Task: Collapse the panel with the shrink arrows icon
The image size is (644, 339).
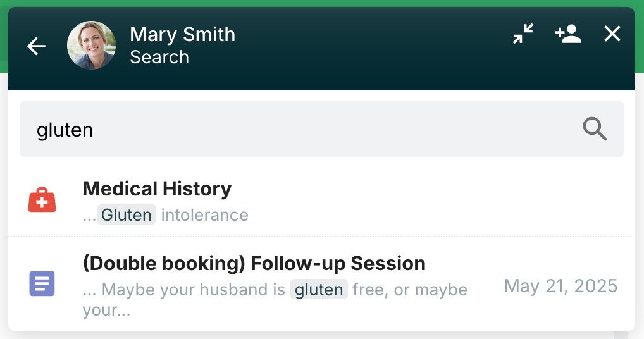Action: coord(523,34)
